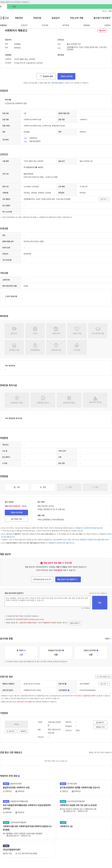Click the info icon next to 취업알선기관 알선
This screenshot has height=868, width=112.
click(x=63, y=650)
